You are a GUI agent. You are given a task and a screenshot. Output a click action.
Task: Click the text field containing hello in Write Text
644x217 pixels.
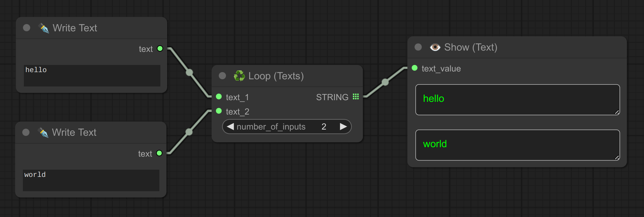pyautogui.click(x=92, y=75)
